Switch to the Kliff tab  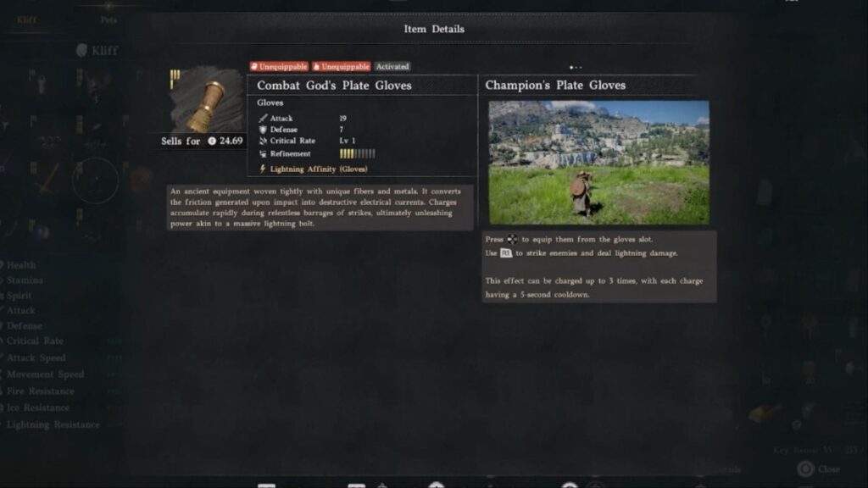pos(26,20)
